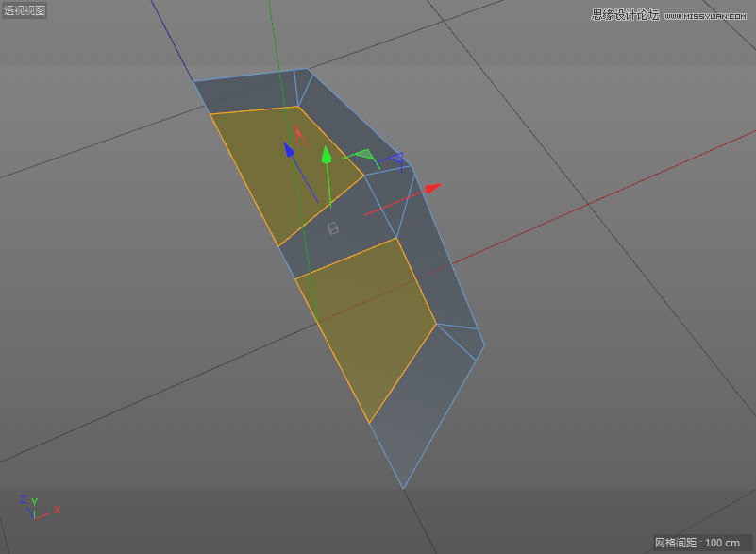Click the X label on corner axis widget

pos(57,510)
